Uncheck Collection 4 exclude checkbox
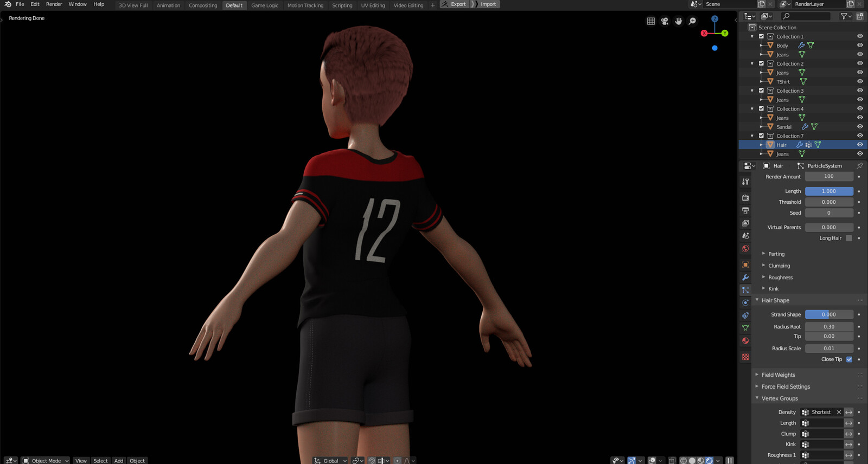The image size is (868, 464). pos(761,109)
